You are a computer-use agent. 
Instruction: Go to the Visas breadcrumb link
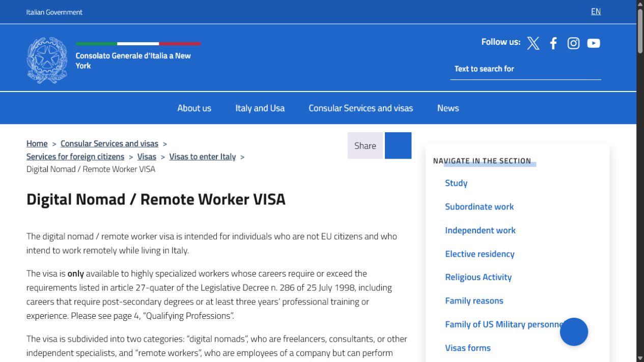[147, 157]
